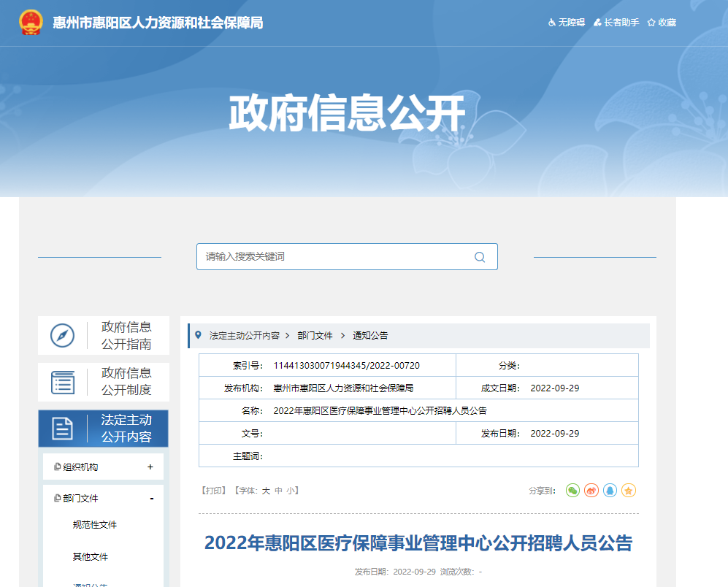728x587 pixels.
Task: Click the search magnifier icon
Action: click(x=480, y=257)
